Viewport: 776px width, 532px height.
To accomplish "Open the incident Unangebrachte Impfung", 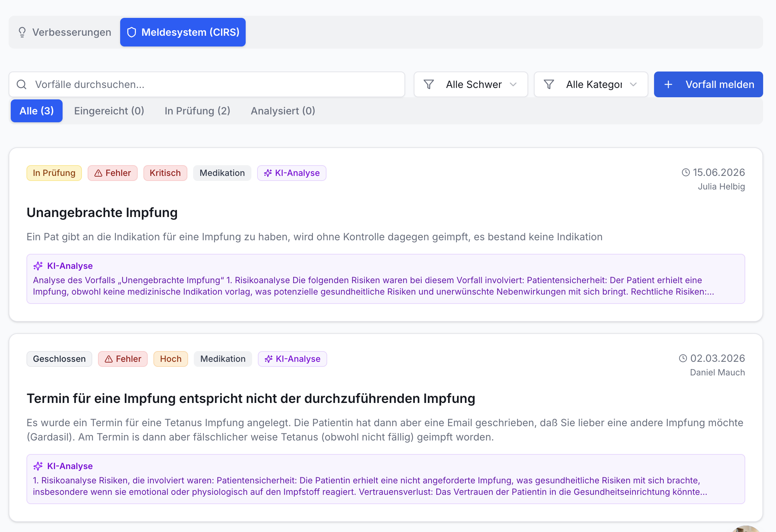I will [x=102, y=212].
